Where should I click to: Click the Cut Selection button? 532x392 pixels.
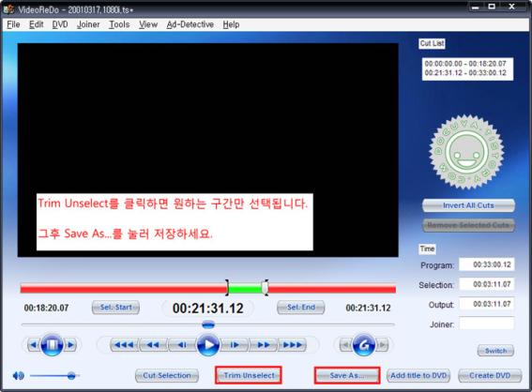(167, 375)
